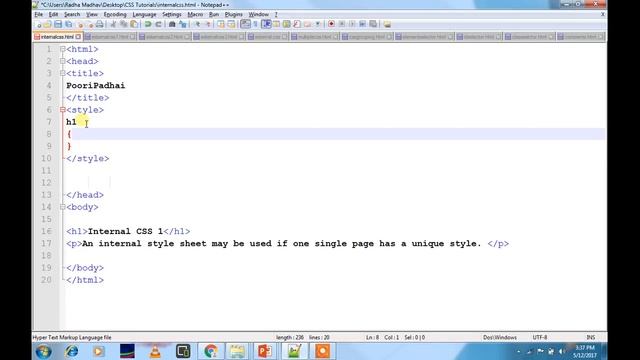Open the File menu
The height and width of the screenshot is (360, 640).
(38, 14)
